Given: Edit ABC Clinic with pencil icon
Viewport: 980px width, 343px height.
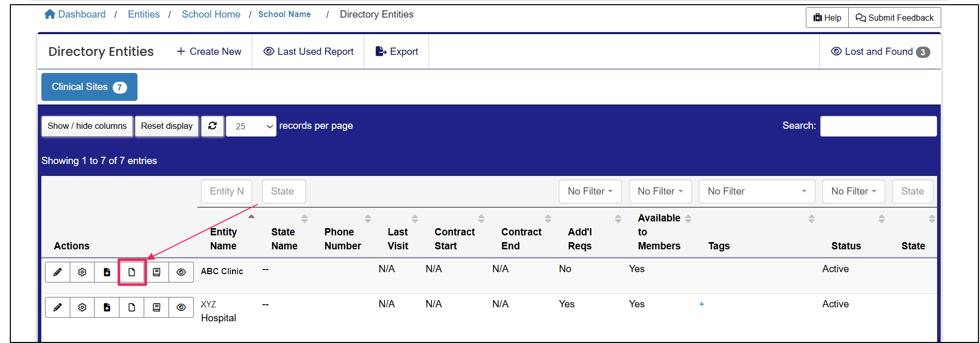Looking at the screenshot, I should (x=57, y=272).
